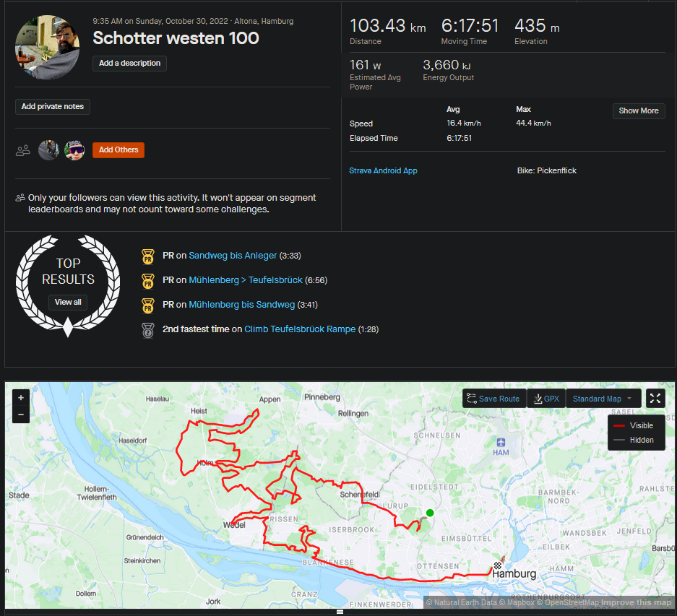The height and width of the screenshot is (616, 677).
Task: Expand stats with Show More
Action: point(639,110)
